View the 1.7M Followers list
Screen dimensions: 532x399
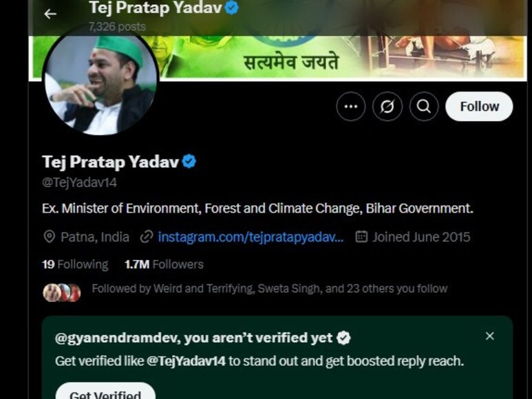pos(164,264)
